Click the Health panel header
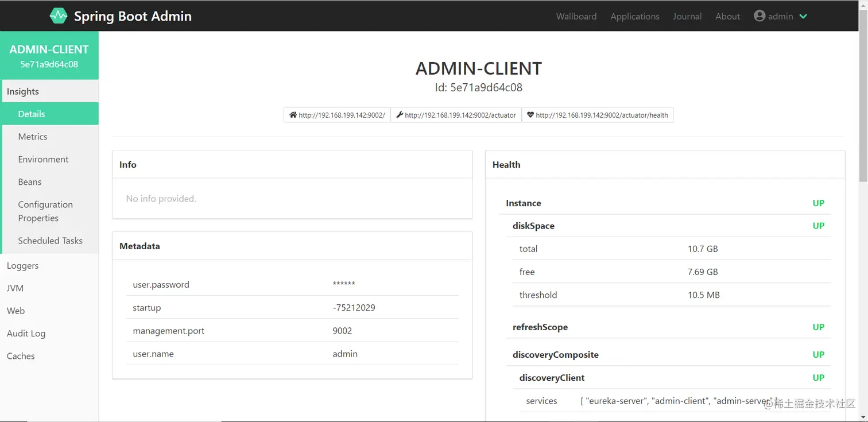 [665, 165]
